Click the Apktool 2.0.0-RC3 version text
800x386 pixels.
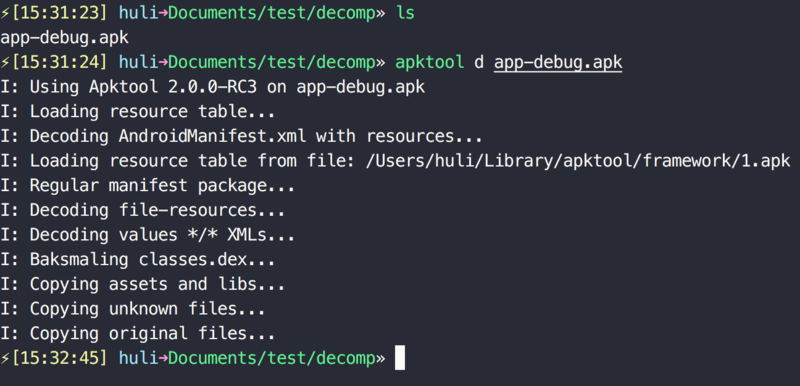(x=172, y=87)
